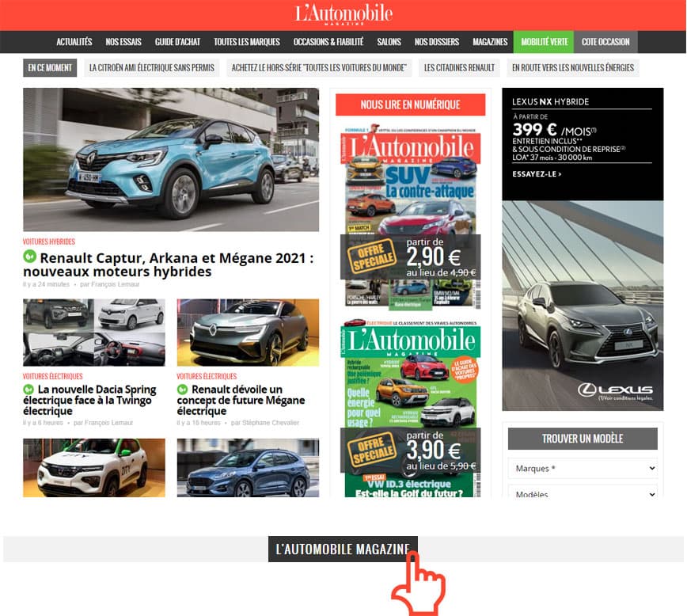Screen dimensions: 687x616
Task: Click author François Lemaur under the Captur article
Action: pyautogui.click(x=116, y=284)
